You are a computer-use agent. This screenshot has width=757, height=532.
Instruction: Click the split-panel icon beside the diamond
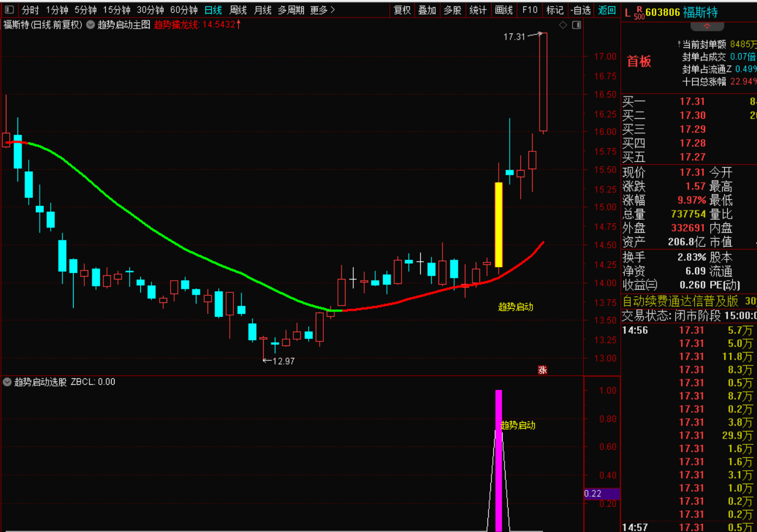click(x=576, y=25)
